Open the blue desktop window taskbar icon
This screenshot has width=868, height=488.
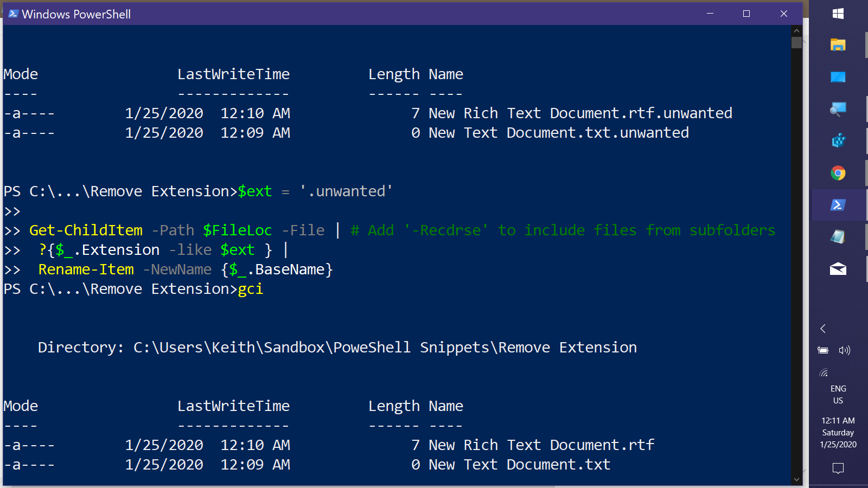pyautogui.click(x=838, y=77)
